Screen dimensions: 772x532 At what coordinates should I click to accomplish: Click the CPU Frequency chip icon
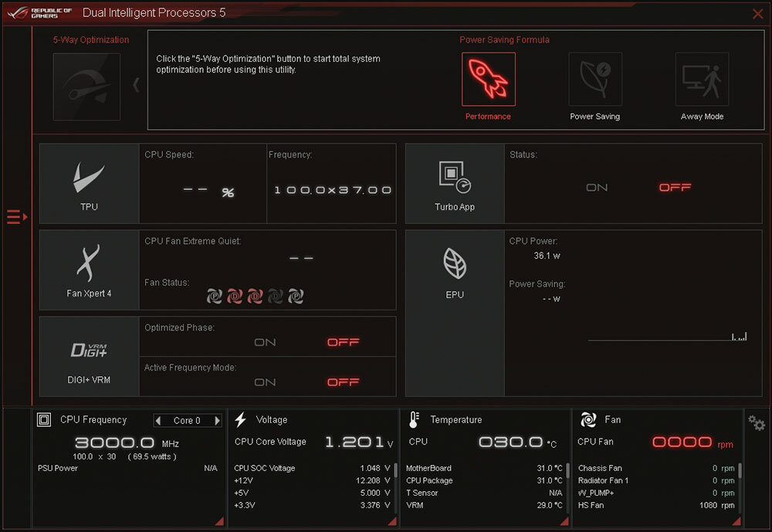(x=44, y=420)
